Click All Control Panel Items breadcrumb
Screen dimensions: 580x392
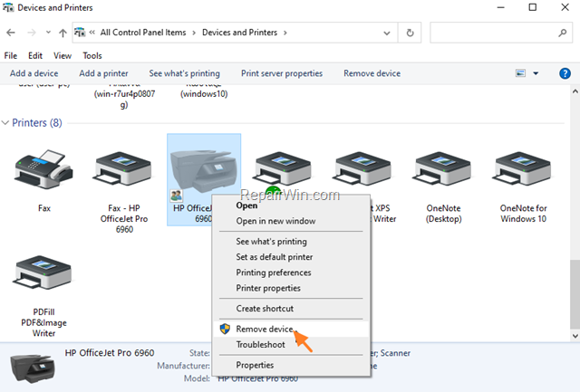[x=143, y=33]
